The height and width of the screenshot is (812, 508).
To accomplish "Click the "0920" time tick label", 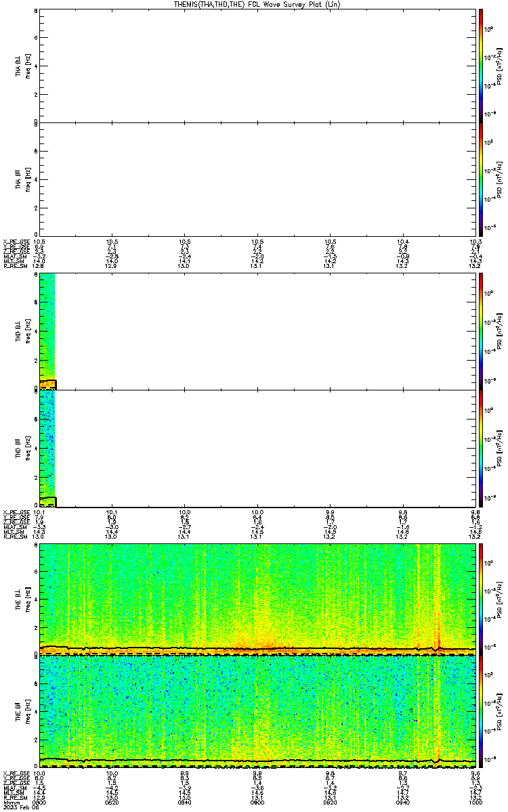I will point(330,803).
